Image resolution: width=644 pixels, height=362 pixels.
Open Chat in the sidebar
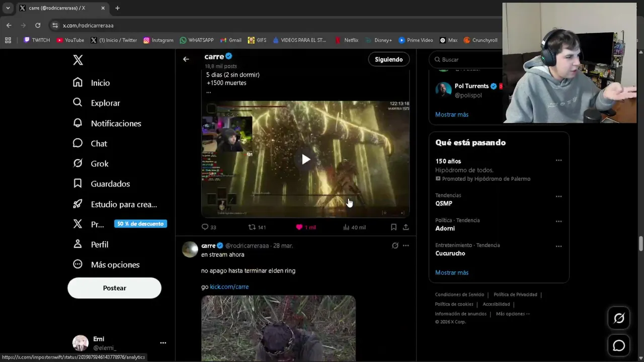(90, 143)
